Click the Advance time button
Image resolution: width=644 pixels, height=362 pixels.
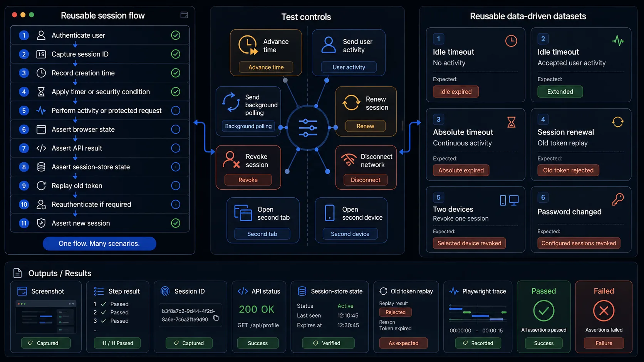pyautogui.click(x=266, y=67)
